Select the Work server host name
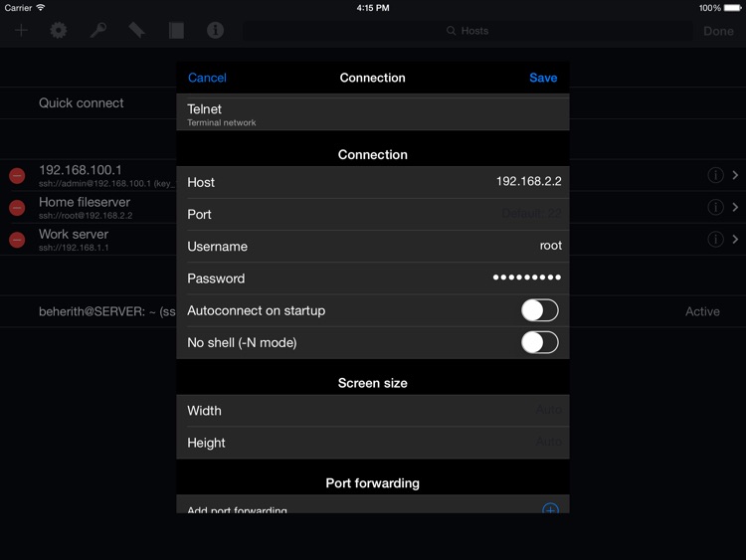 click(x=74, y=234)
